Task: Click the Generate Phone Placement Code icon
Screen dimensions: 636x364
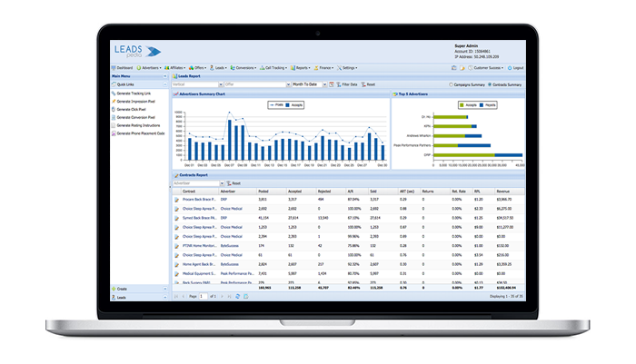Action: 114,133
